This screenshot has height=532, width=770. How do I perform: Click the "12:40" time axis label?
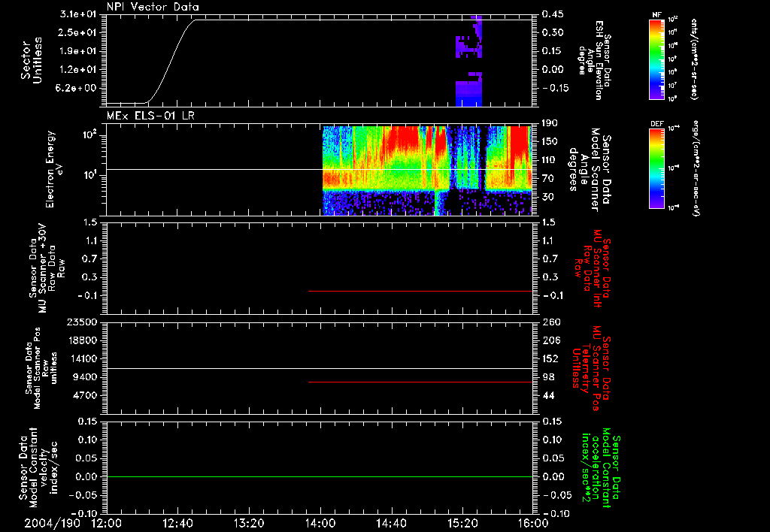click(177, 523)
